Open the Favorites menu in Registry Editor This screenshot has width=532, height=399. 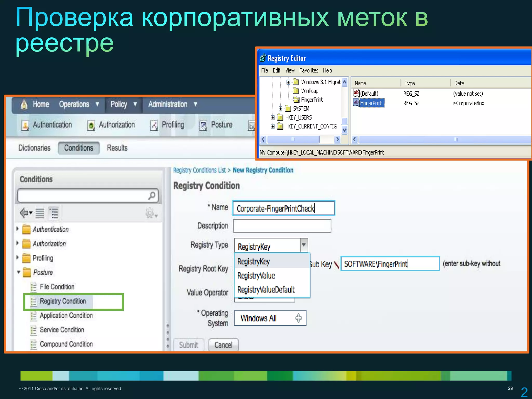pos(309,70)
